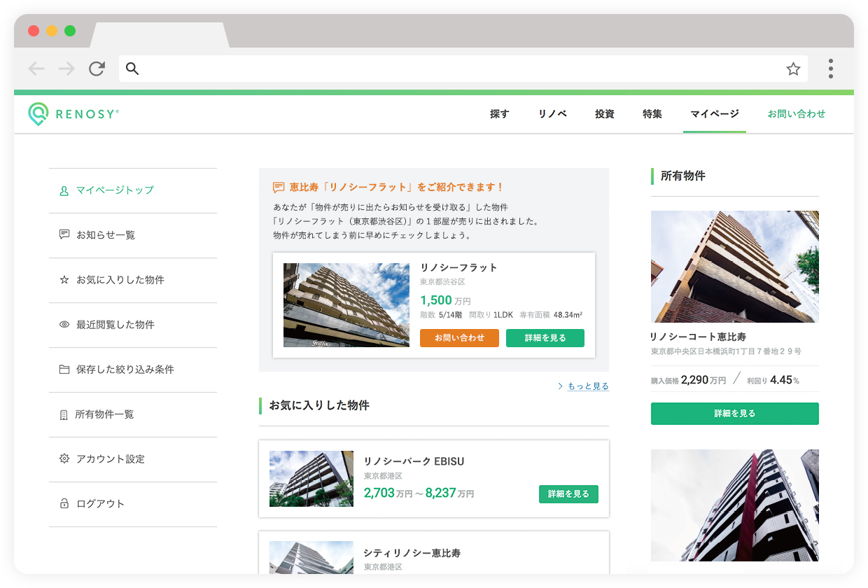This screenshot has width=868, height=588.
Task: Click the 階数 5/14階 detail
Action: 441,316
